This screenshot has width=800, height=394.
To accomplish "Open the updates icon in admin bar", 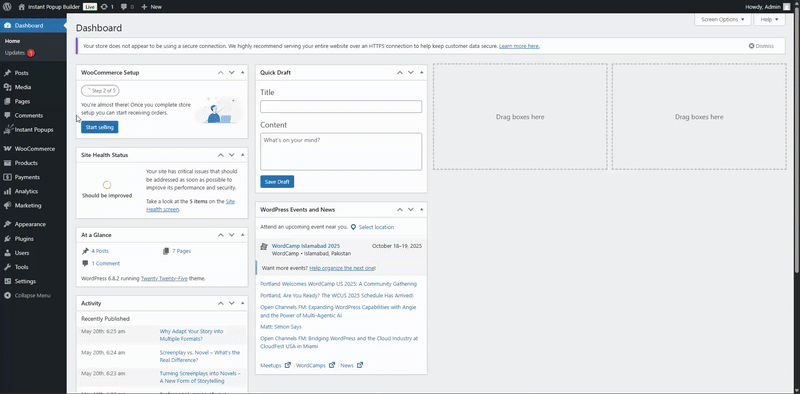I will (104, 7).
